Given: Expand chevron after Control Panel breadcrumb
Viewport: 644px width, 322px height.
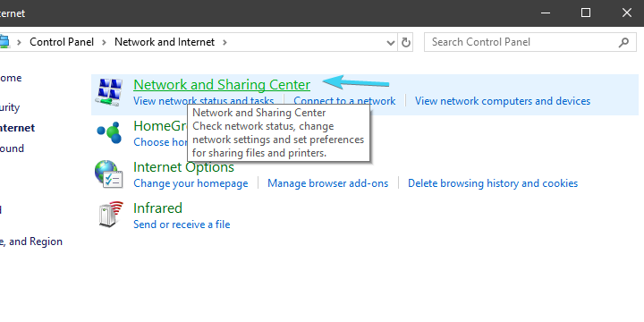Looking at the screenshot, I should pos(105,42).
